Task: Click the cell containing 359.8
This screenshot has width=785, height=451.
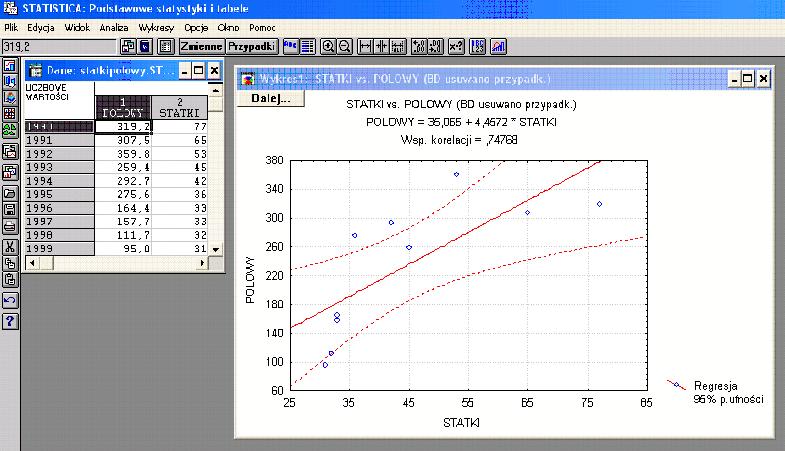Action: point(123,154)
